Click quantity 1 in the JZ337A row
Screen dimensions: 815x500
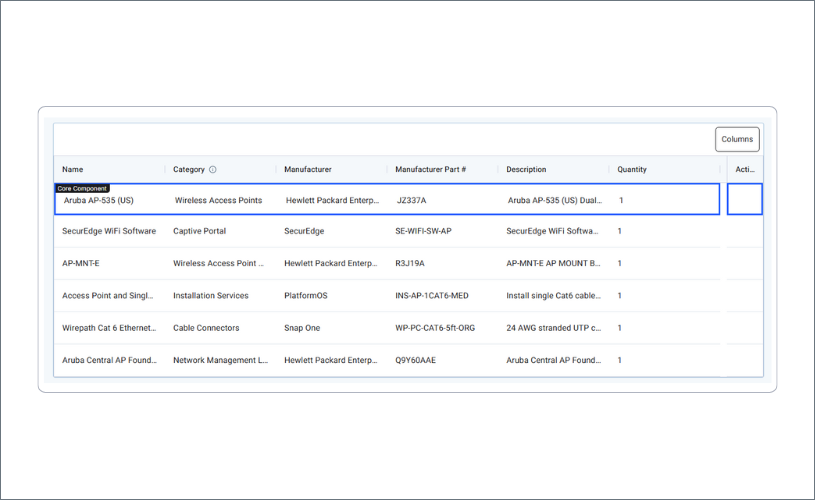tap(621, 200)
